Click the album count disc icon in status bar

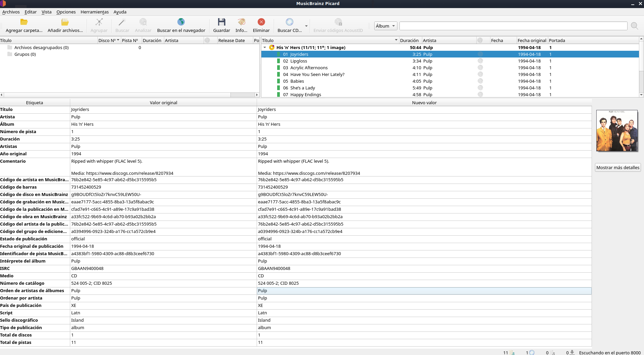(531, 352)
